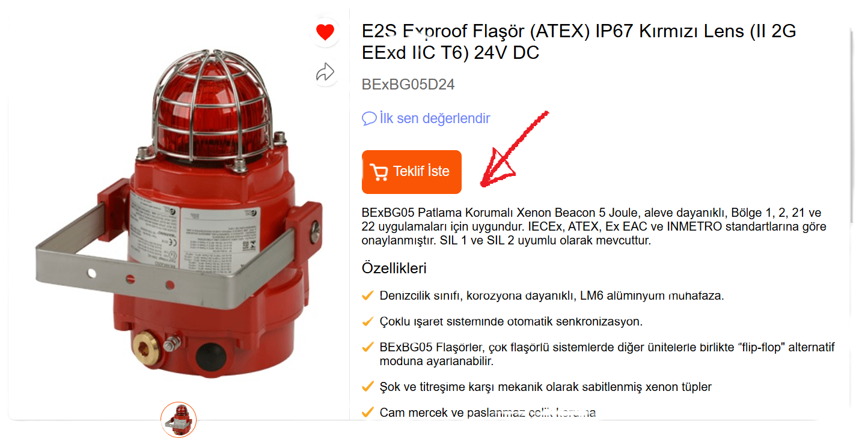Image resolution: width=868 pixels, height=442 pixels.
Task: Open the large red beacon product image
Action: pos(177,214)
